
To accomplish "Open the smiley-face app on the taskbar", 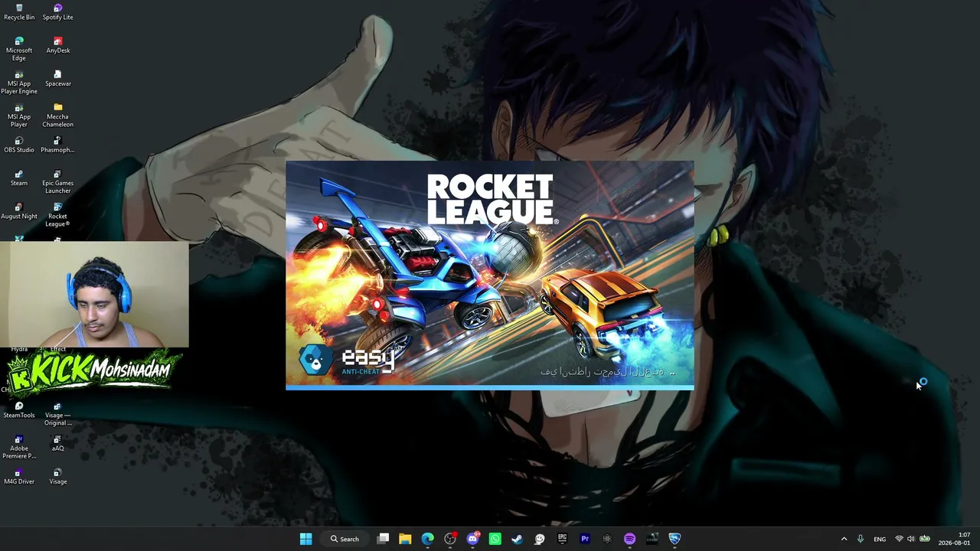I will [x=540, y=539].
